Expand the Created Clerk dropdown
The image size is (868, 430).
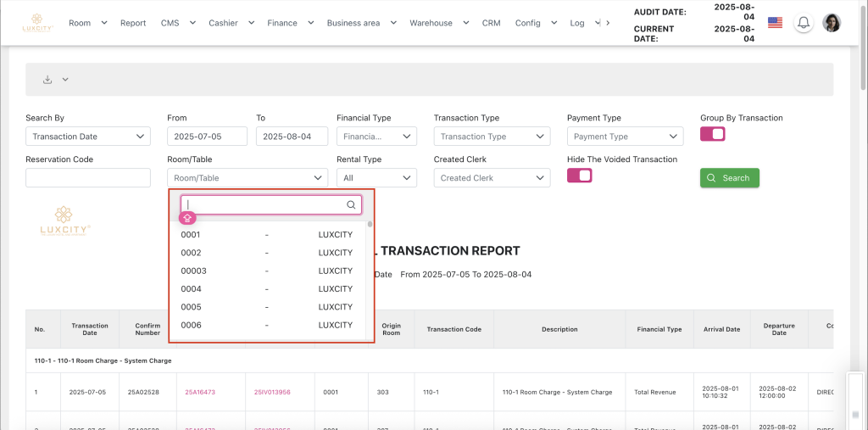tap(492, 178)
